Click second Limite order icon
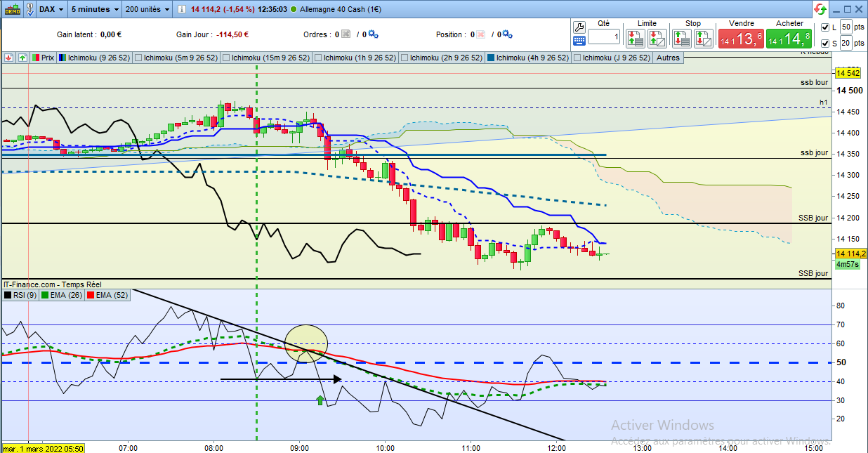This screenshot has height=453, width=868. pyautogui.click(x=657, y=38)
